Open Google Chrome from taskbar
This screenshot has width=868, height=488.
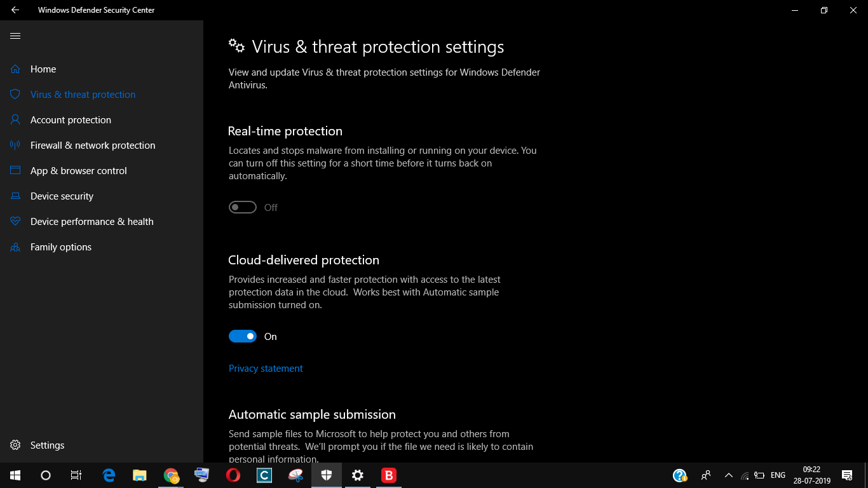[x=171, y=475]
